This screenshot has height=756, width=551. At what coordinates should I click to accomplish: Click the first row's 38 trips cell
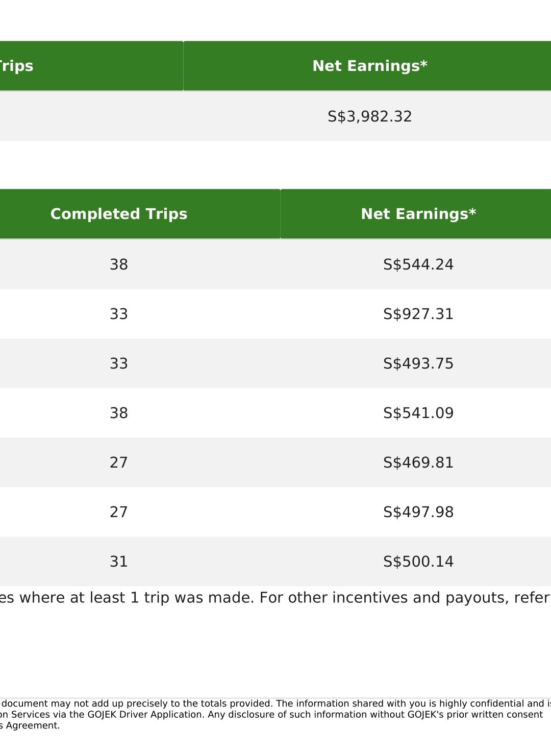[119, 264]
